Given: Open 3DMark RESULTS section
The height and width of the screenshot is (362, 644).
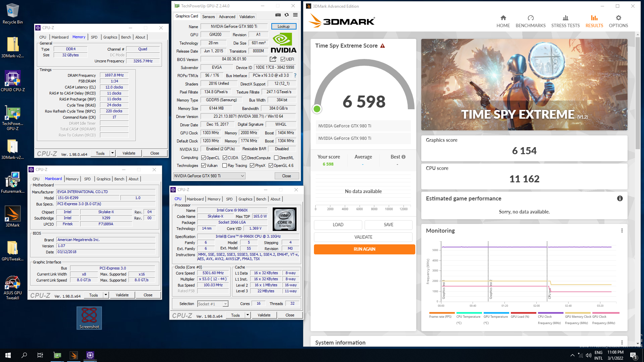Looking at the screenshot, I should 594,21.
